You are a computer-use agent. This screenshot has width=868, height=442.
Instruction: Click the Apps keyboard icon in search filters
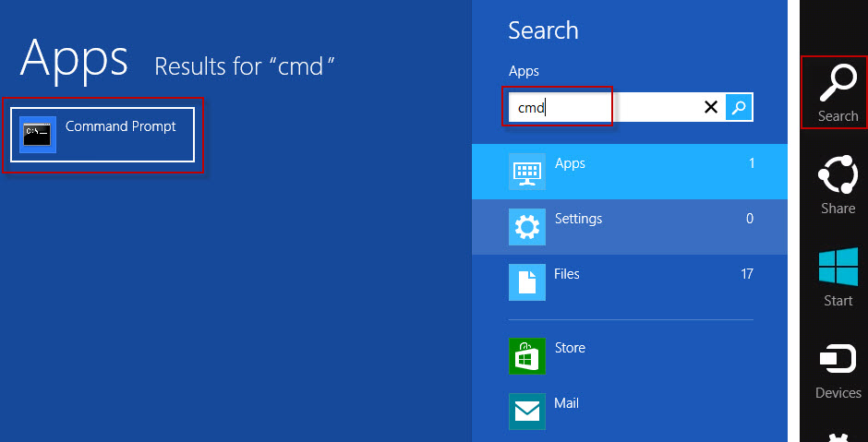(x=526, y=172)
